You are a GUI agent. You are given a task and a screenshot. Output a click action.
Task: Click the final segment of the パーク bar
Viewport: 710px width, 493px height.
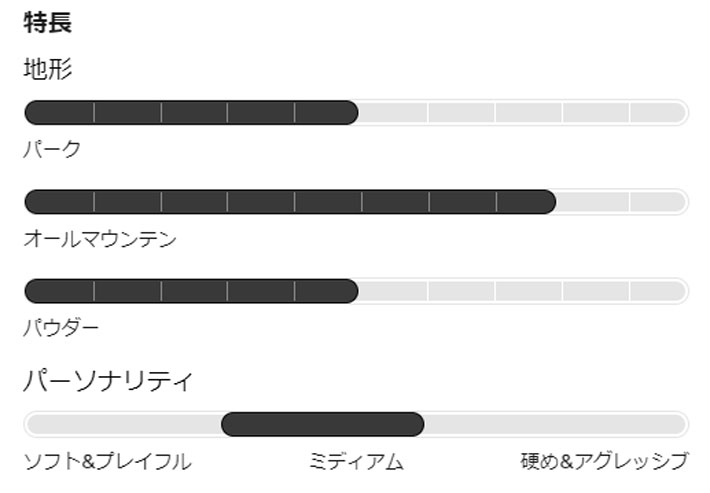[658, 112]
